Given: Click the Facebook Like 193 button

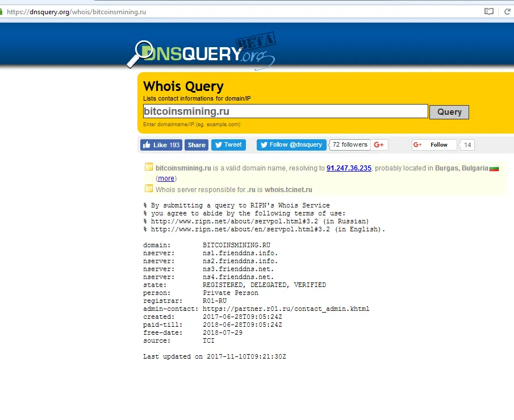Looking at the screenshot, I should point(161,145).
